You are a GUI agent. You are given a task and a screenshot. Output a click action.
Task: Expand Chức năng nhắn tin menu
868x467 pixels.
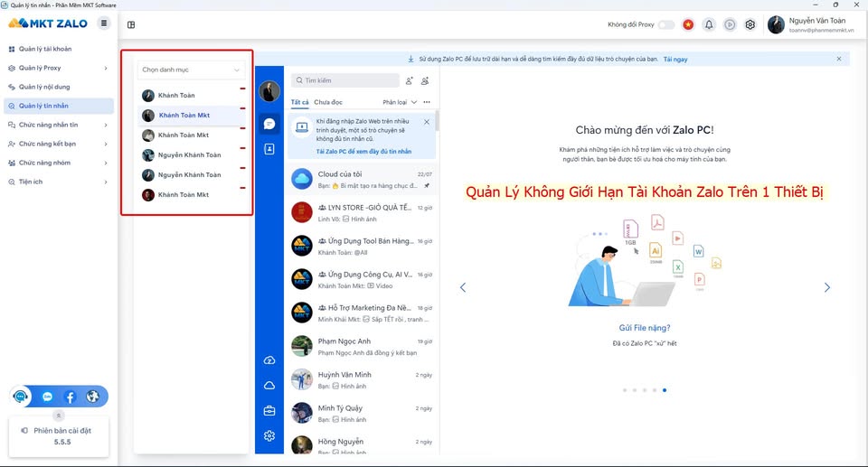pos(58,125)
